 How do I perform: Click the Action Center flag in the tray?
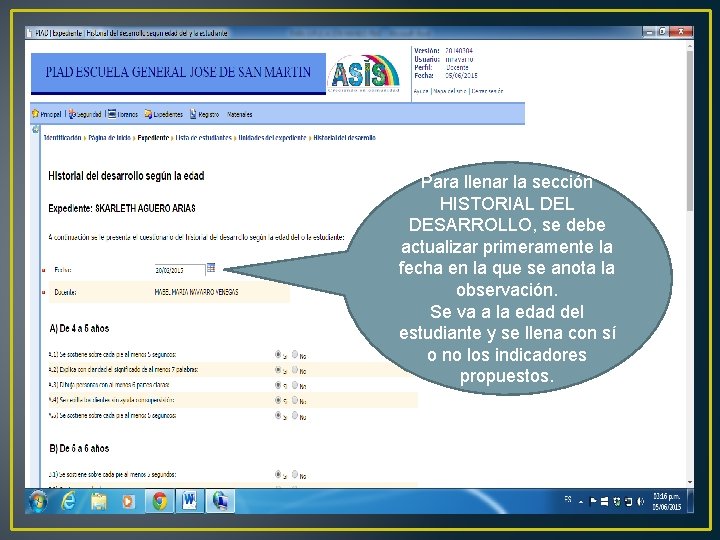(593, 502)
